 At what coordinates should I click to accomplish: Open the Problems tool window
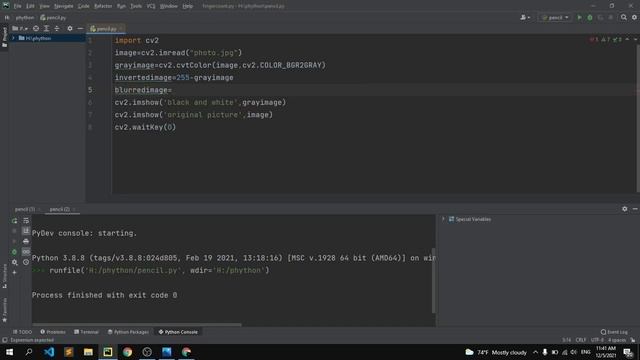coord(53,332)
